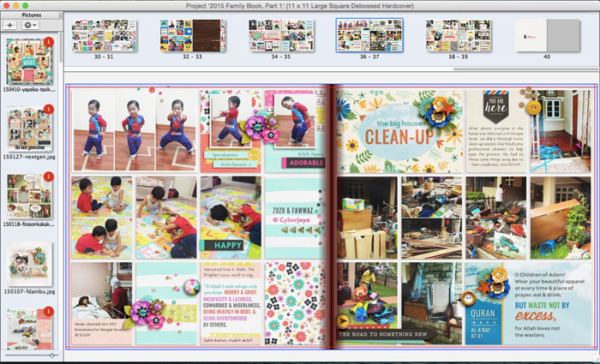Viewport: 600px width, 364px height.
Task: Select the last partially visible sidebar picture
Action: pos(29,329)
